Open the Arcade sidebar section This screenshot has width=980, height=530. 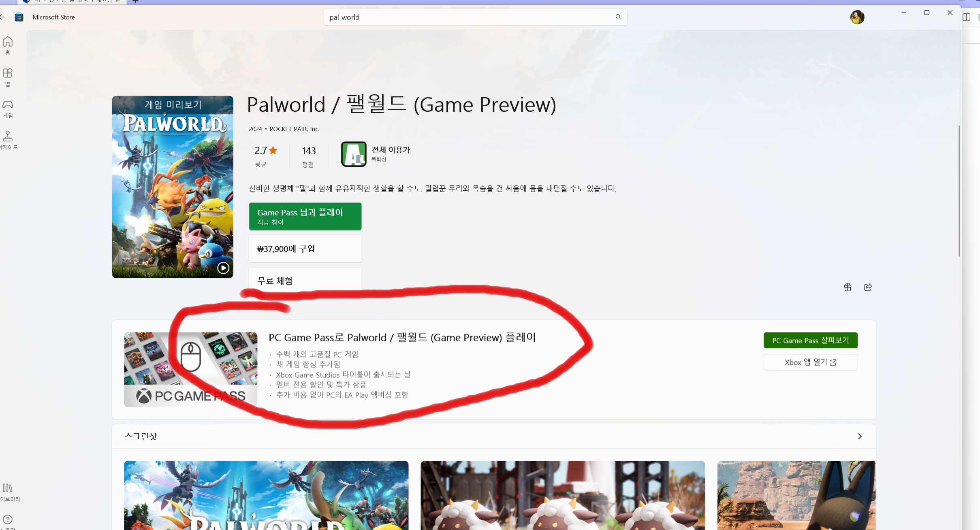[8, 137]
